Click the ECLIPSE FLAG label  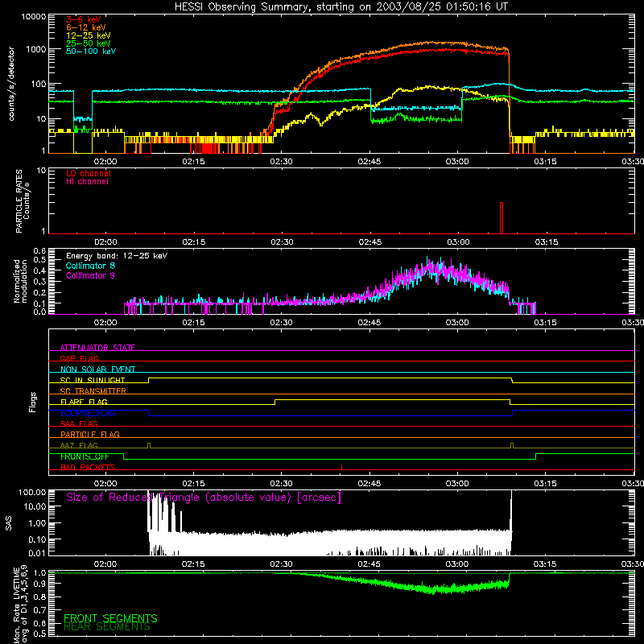point(88,413)
